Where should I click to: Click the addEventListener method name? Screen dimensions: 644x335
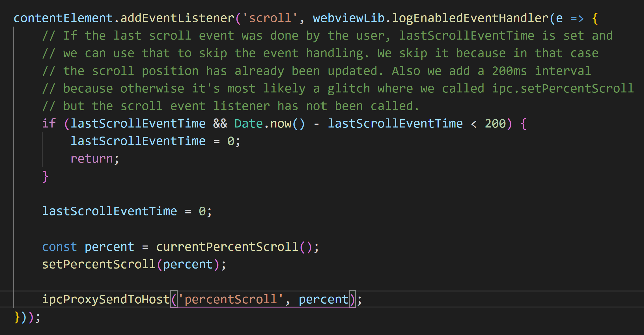click(177, 18)
